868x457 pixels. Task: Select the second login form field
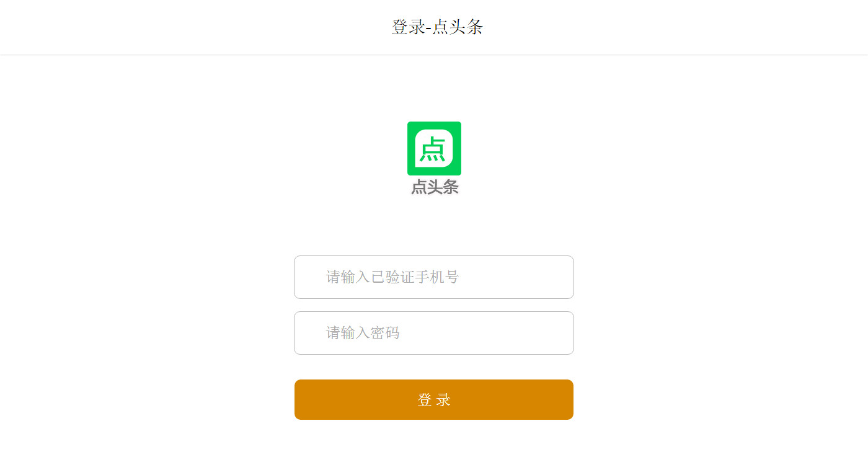tap(434, 333)
